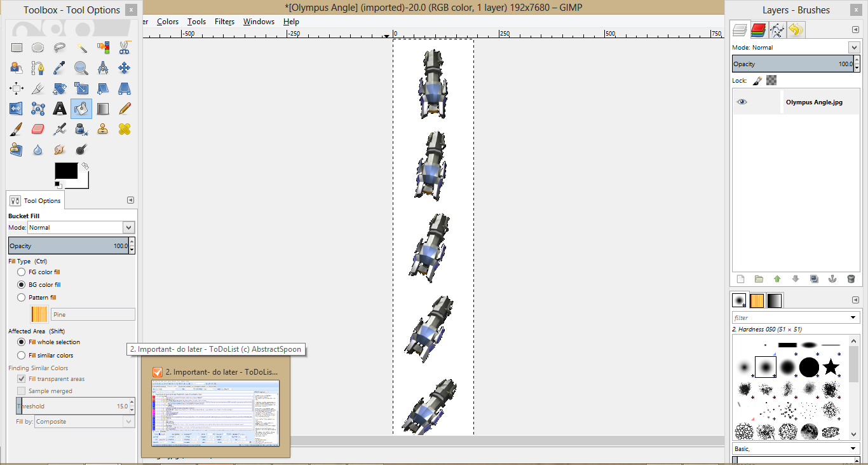Screen dimensions: 868x465
Task: Select the Cage Transform tool
Action: (x=38, y=109)
